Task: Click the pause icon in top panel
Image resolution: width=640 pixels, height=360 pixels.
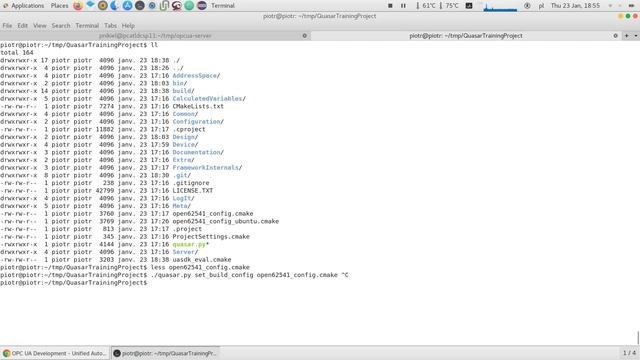Action: coord(403,6)
